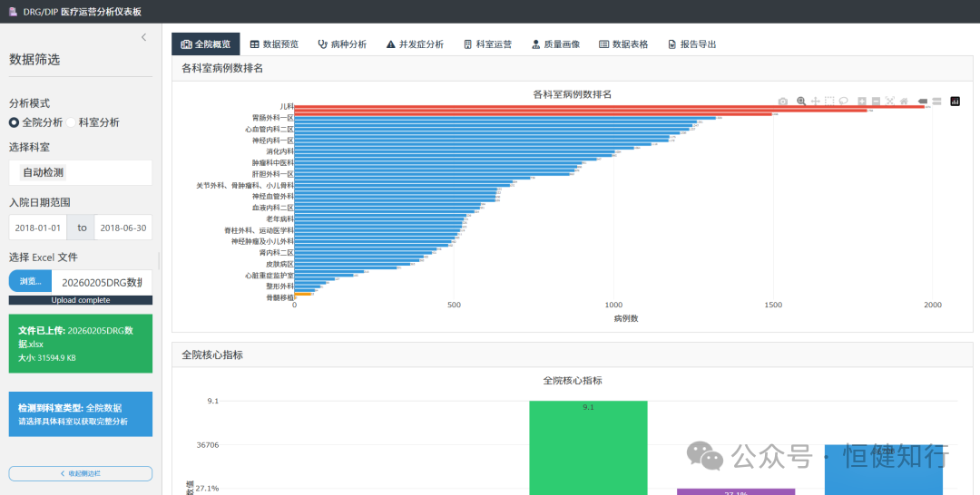Click the 数据筛选 sidebar heading
Viewport: 980px width, 495px height.
pos(34,59)
